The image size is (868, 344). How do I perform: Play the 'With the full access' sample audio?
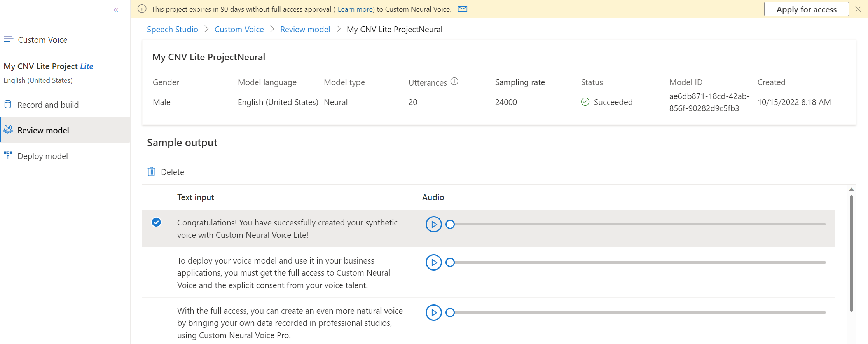433,313
